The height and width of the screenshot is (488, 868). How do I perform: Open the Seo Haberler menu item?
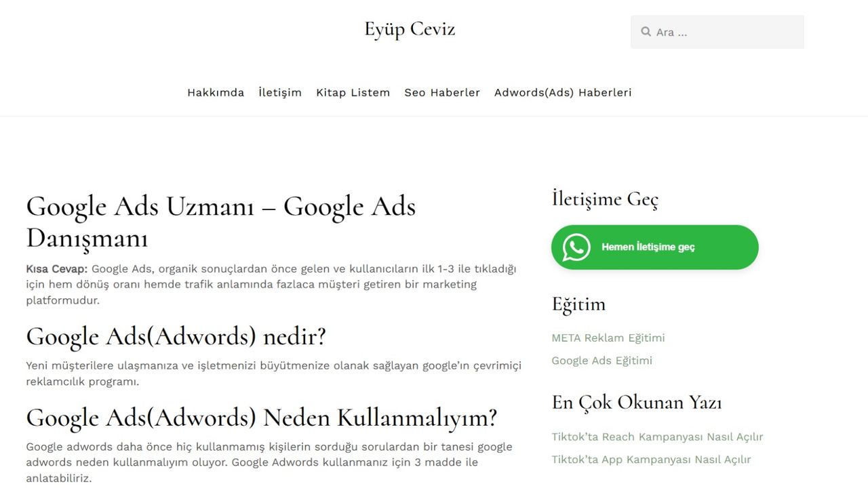click(x=442, y=93)
